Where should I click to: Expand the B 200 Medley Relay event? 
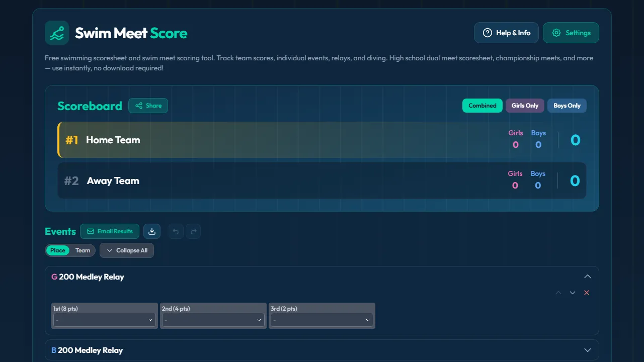point(587,350)
